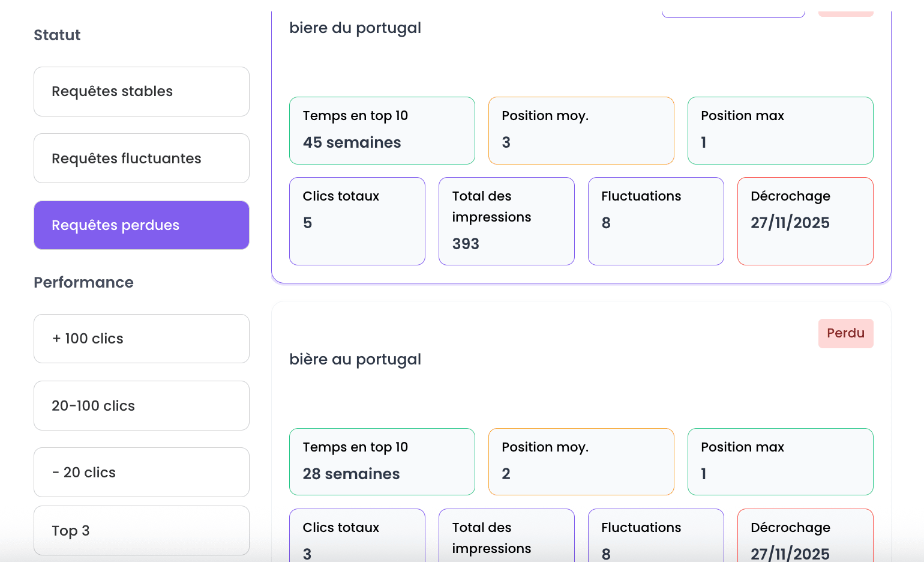
Task: Click the second card's Position max tile
Action: pos(780,462)
